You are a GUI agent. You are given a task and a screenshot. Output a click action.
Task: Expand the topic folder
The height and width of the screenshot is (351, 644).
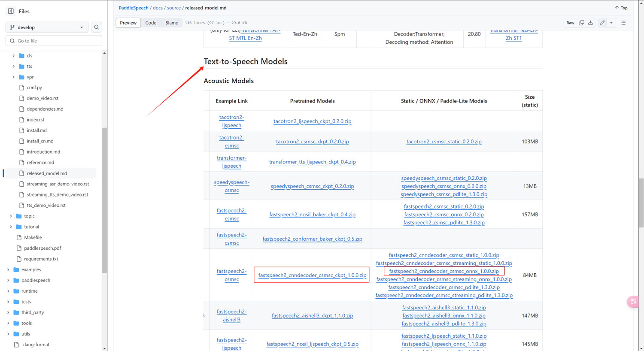pyautogui.click(x=11, y=216)
